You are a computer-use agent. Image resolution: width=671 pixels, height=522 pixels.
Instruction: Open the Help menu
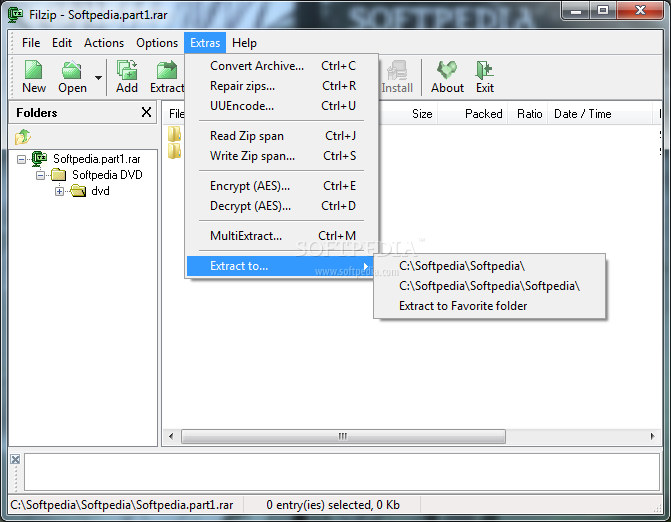coord(244,43)
